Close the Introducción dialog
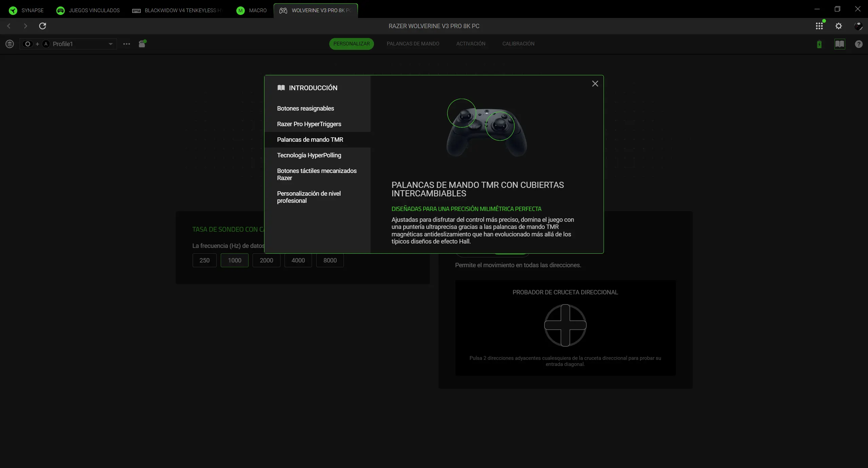Image resolution: width=868 pixels, height=468 pixels. (x=595, y=83)
